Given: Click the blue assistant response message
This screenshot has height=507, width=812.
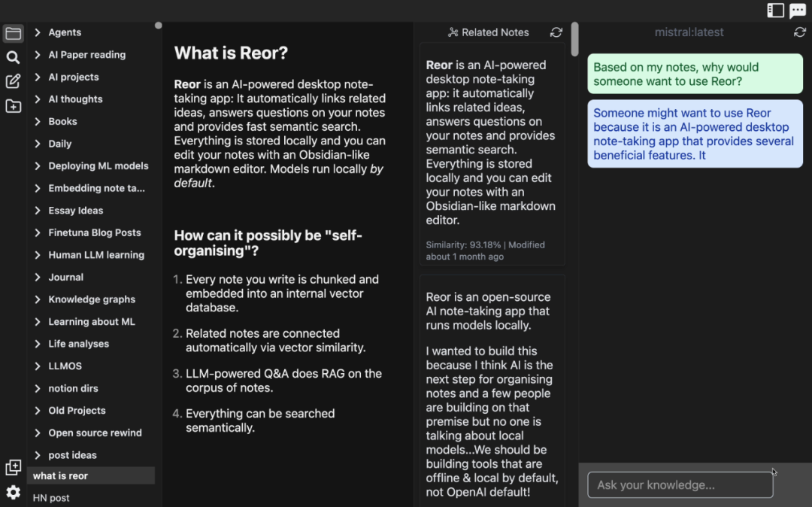Looking at the screenshot, I should point(695,134).
